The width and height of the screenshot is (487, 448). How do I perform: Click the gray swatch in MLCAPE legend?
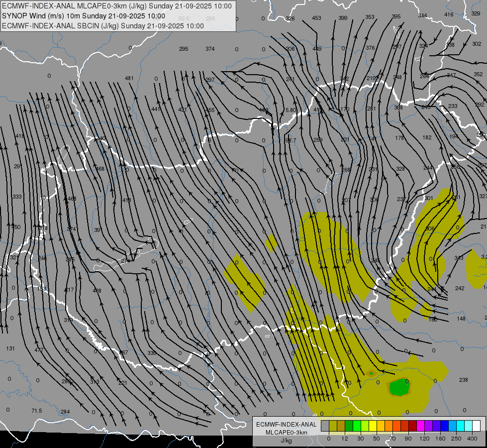coord(325,426)
